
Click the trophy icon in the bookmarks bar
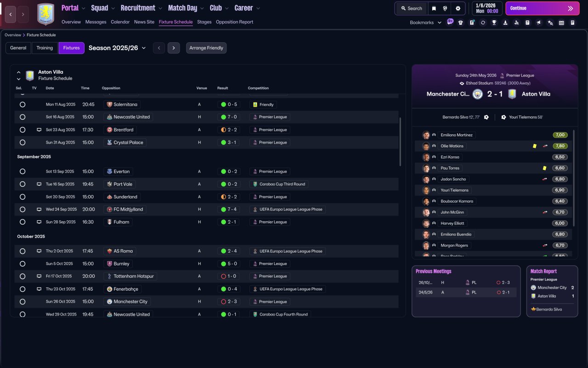(494, 23)
